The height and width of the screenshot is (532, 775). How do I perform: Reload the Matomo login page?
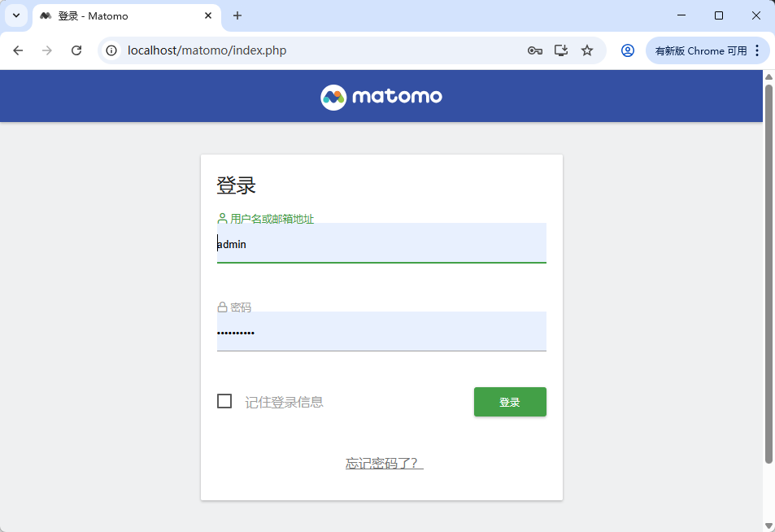[x=76, y=50]
